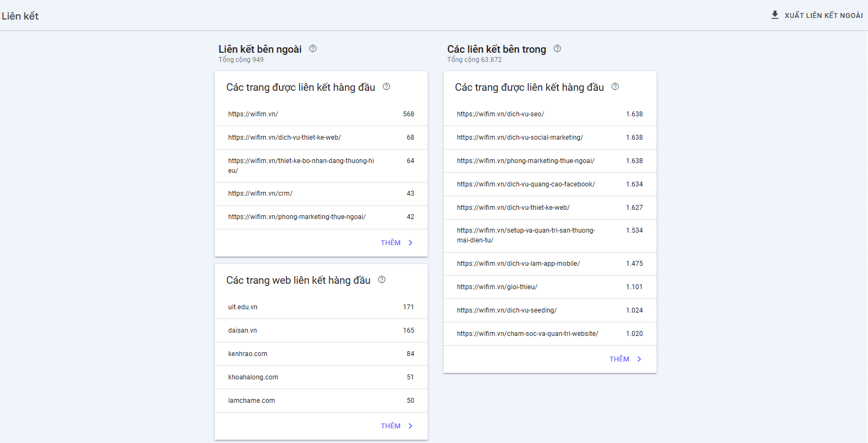Select internal row dich-vu-lam-app-mobile
868x443 pixels.
pyautogui.click(x=550, y=264)
